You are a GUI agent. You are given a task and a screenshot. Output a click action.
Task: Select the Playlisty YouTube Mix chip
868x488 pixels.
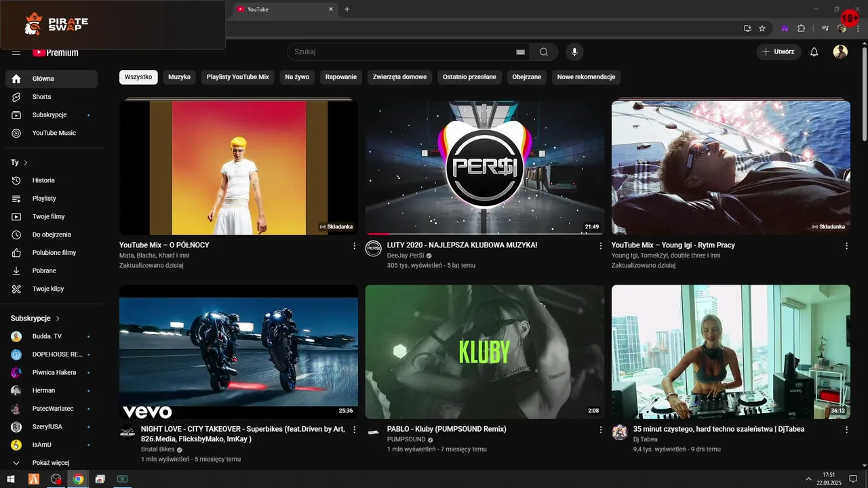click(x=238, y=77)
